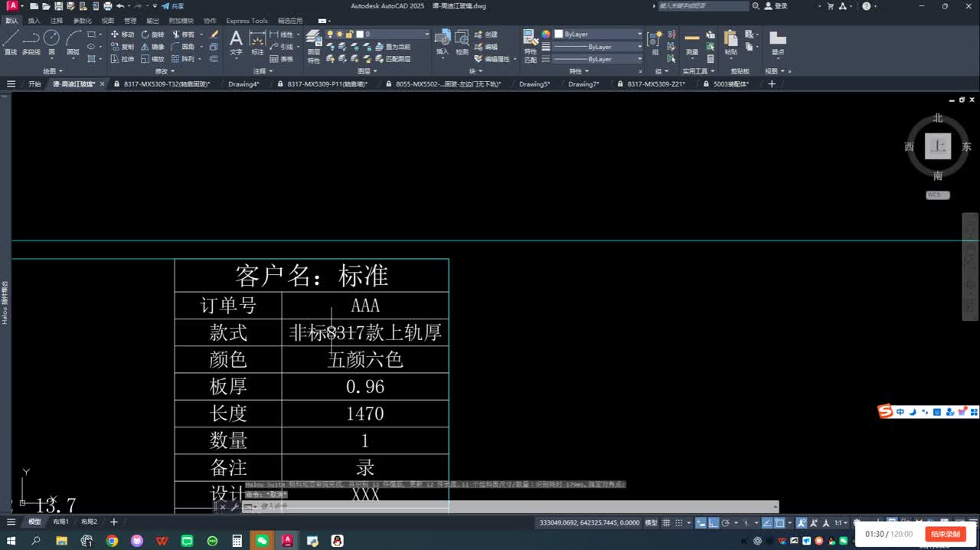The image size is (980, 550).
Task: Click the 阵列 (Array) tool
Action: point(184,59)
